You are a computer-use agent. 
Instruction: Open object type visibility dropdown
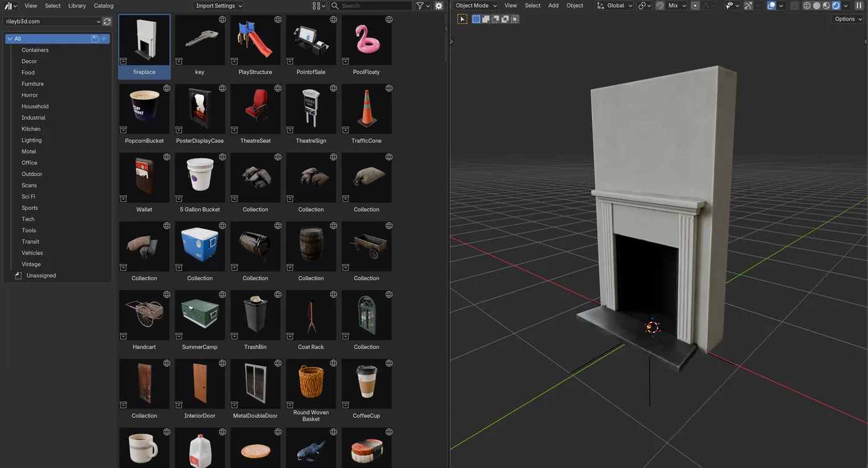(732, 6)
